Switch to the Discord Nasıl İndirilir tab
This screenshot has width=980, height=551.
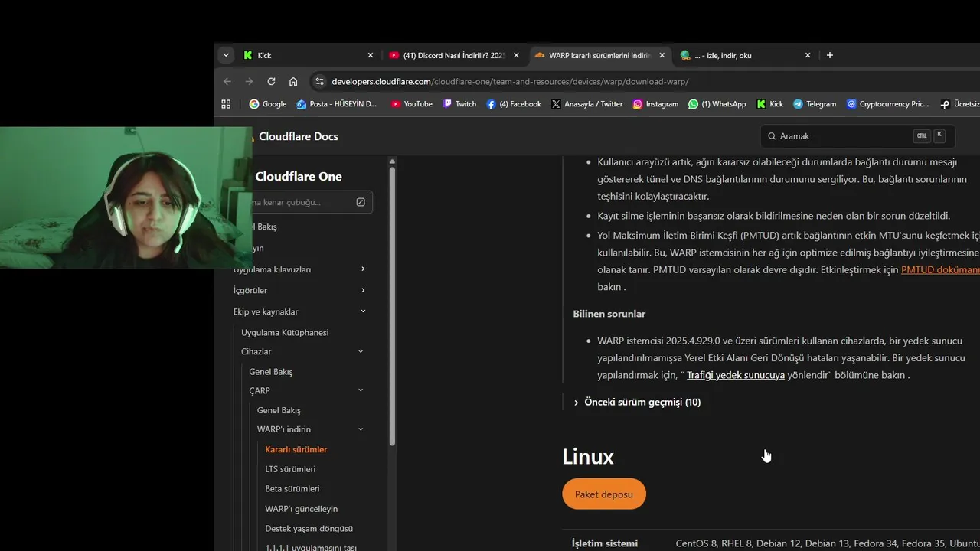click(453, 55)
